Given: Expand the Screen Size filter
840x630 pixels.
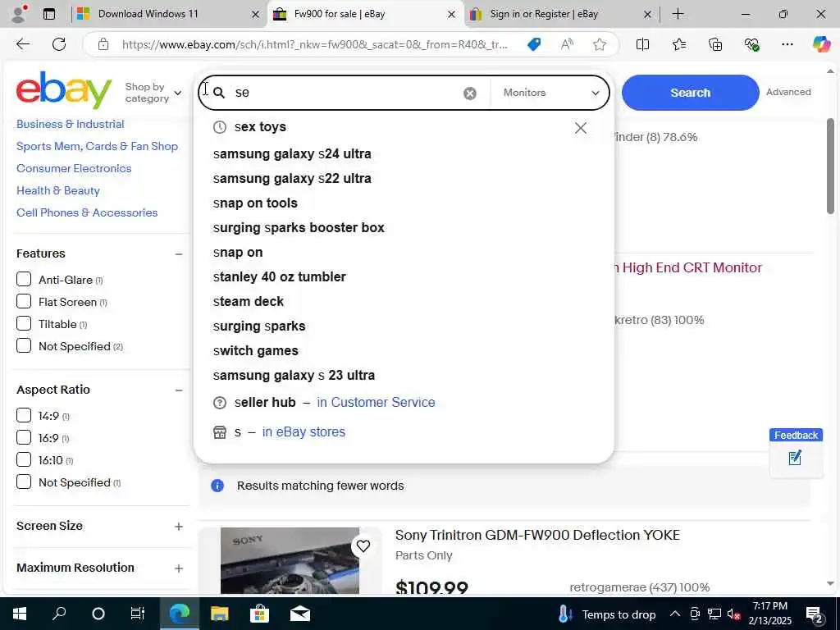Looking at the screenshot, I should [179, 526].
